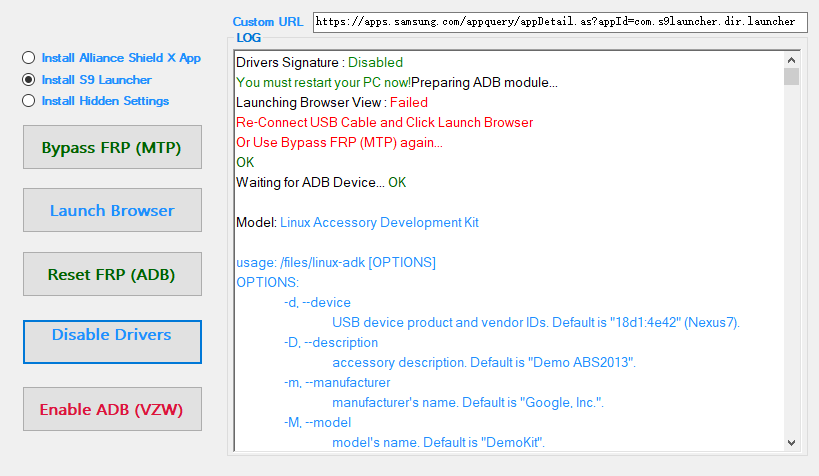Focus the Custom URL input field
Viewport: 819px width, 476px height.
(560, 22)
